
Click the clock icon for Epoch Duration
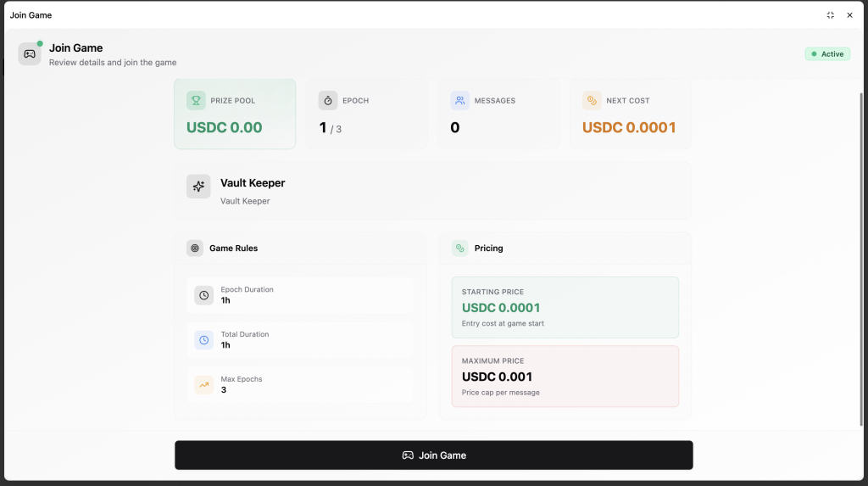click(203, 295)
